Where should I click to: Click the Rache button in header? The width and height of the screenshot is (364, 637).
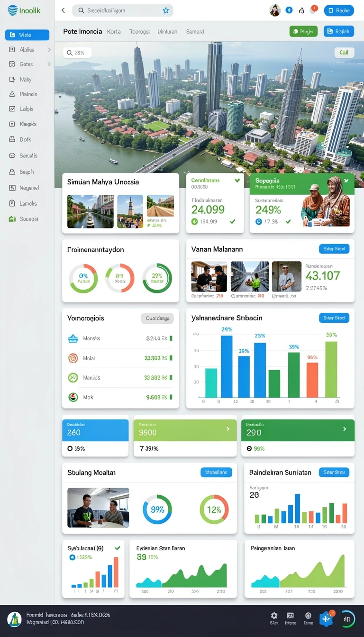click(339, 10)
